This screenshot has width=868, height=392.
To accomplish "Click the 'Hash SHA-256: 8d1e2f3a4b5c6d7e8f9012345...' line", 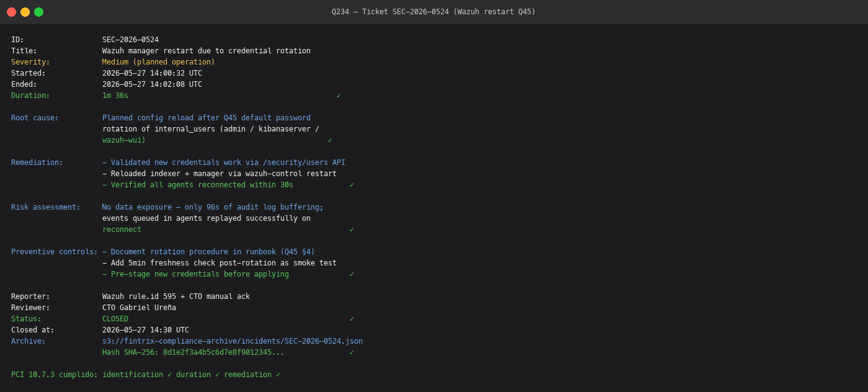I will pyautogui.click(x=193, y=352).
